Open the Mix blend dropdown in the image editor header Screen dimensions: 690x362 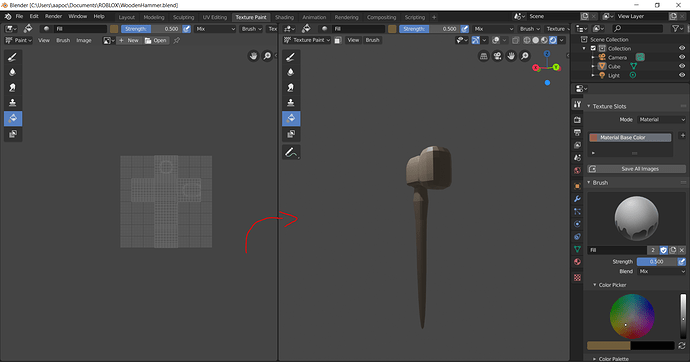[x=216, y=29]
